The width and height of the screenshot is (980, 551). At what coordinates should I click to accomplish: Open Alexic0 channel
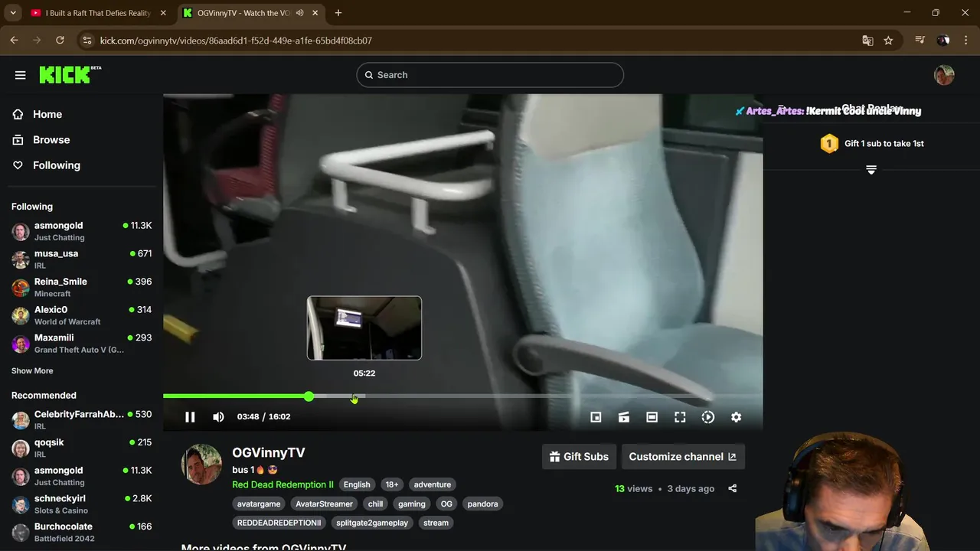point(81,315)
